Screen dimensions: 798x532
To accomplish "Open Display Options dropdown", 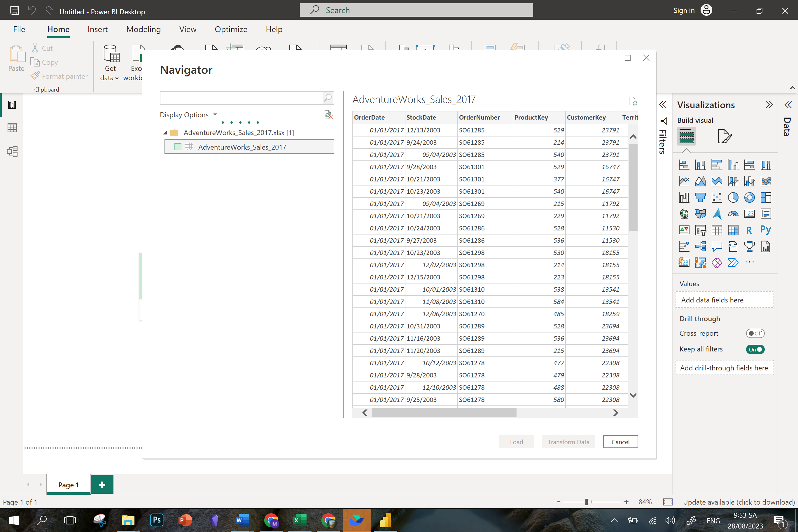I will (x=188, y=115).
